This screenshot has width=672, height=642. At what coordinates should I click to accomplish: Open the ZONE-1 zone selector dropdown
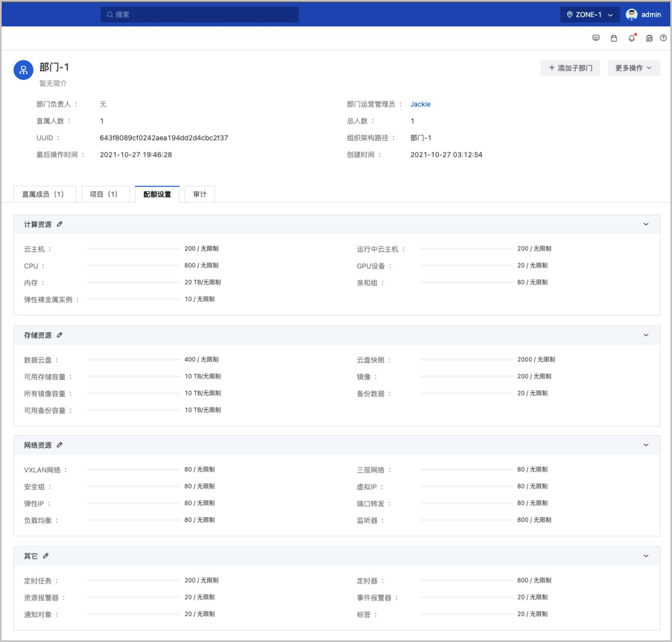click(x=589, y=15)
